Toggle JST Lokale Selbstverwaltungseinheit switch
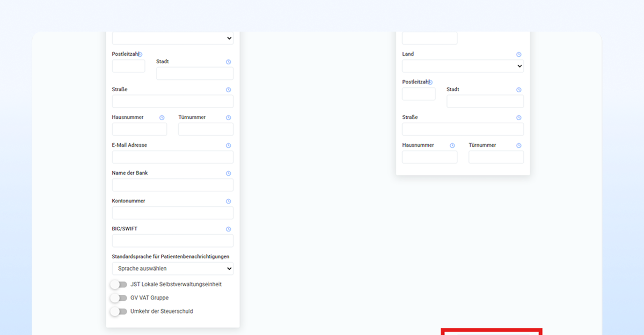This screenshot has height=335, width=644. coord(119,285)
